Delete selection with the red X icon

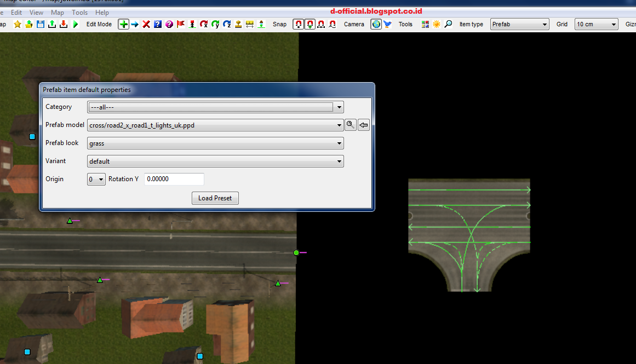point(146,24)
